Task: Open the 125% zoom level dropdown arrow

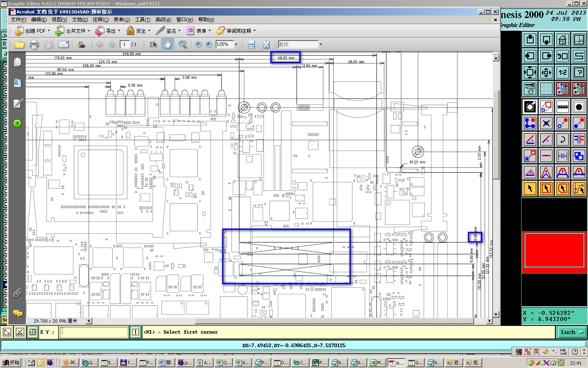Action: [x=236, y=44]
